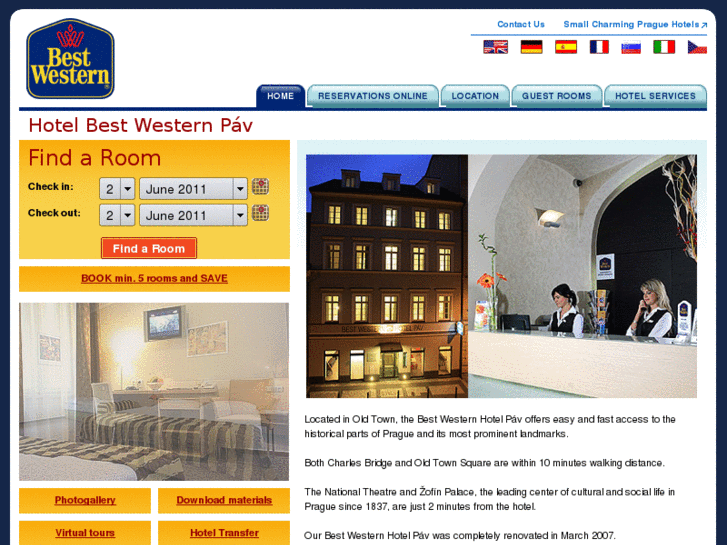Image resolution: width=727 pixels, height=545 pixels.
Task: Switch to the Location tab
Action: pyautogui.click(x=475, y=96)
